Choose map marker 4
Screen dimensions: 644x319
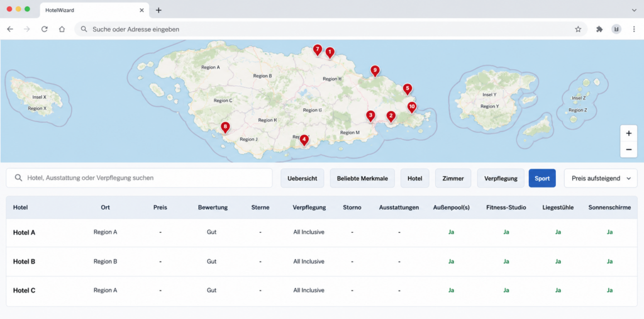click(304, 140)
